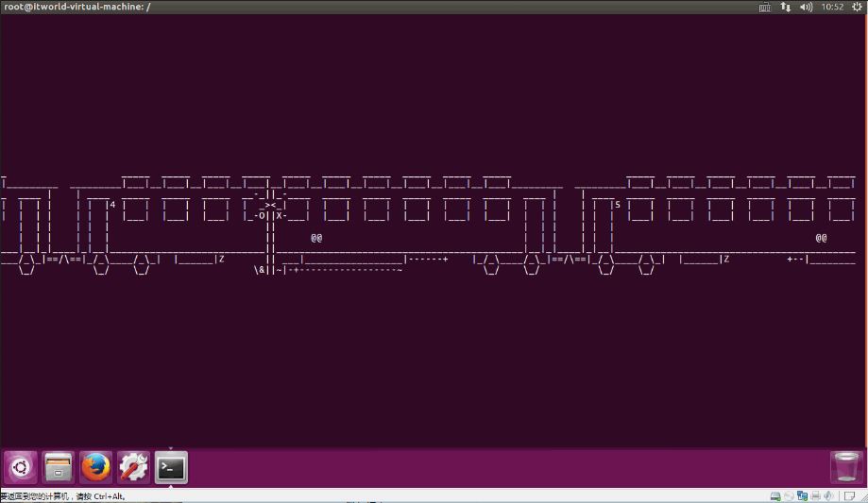Toggle the VMware sound card device
Image resolution: width=868 pixels, height=503 pixels.
pyautogui.click(x=828, y=496)
